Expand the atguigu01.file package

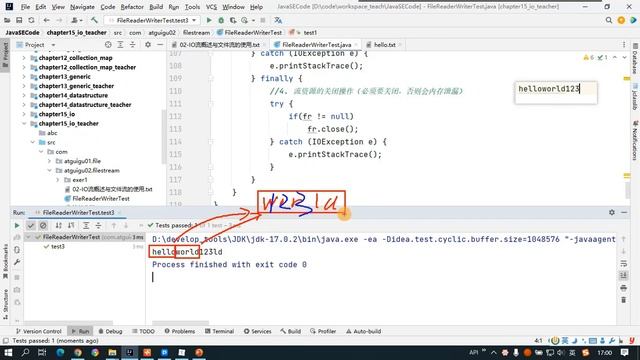(50, 161)
